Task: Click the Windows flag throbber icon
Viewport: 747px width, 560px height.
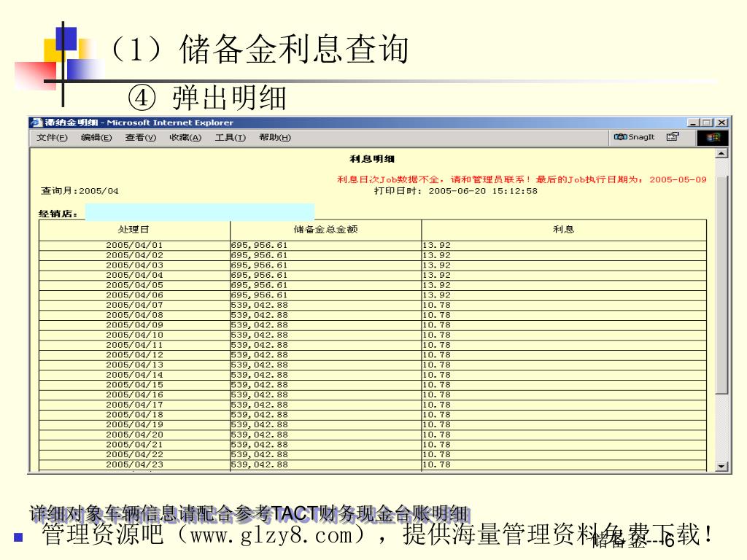Action: pyautogui.click(x=713, y=138)
